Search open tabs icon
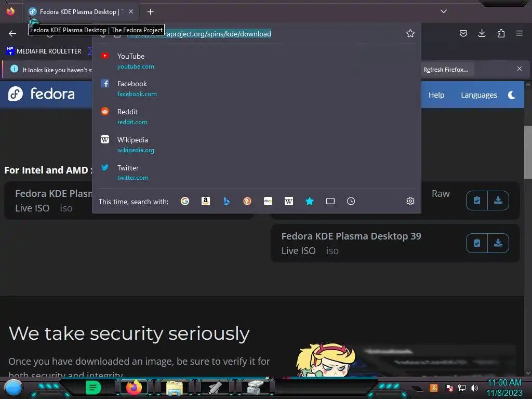Image resolution: width=532 pixels, height=399 pixels. click(x=330, y=201)
